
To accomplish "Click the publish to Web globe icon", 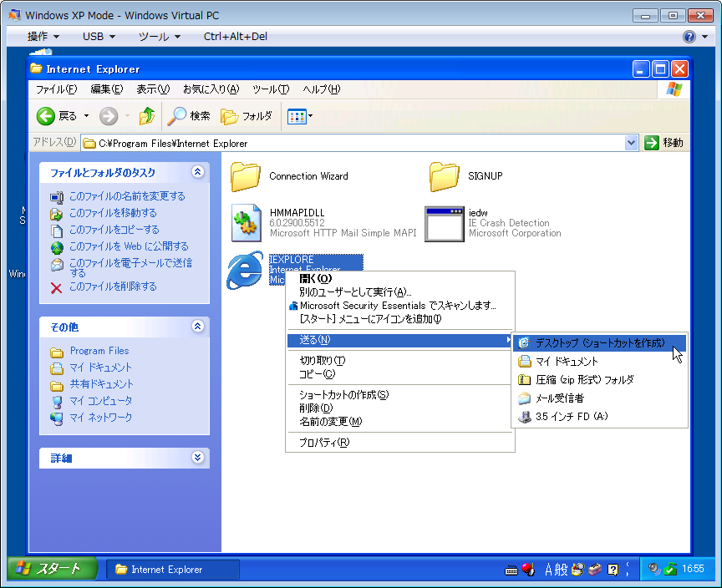I will pos(57,247).
